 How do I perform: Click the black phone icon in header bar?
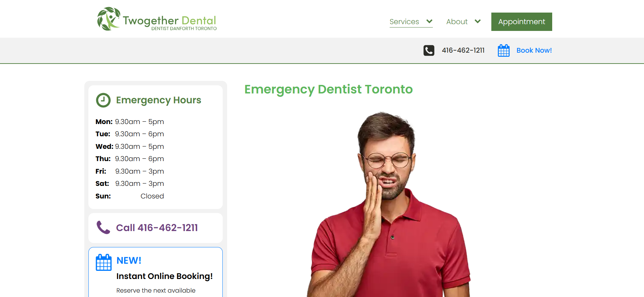coord(429,50)
